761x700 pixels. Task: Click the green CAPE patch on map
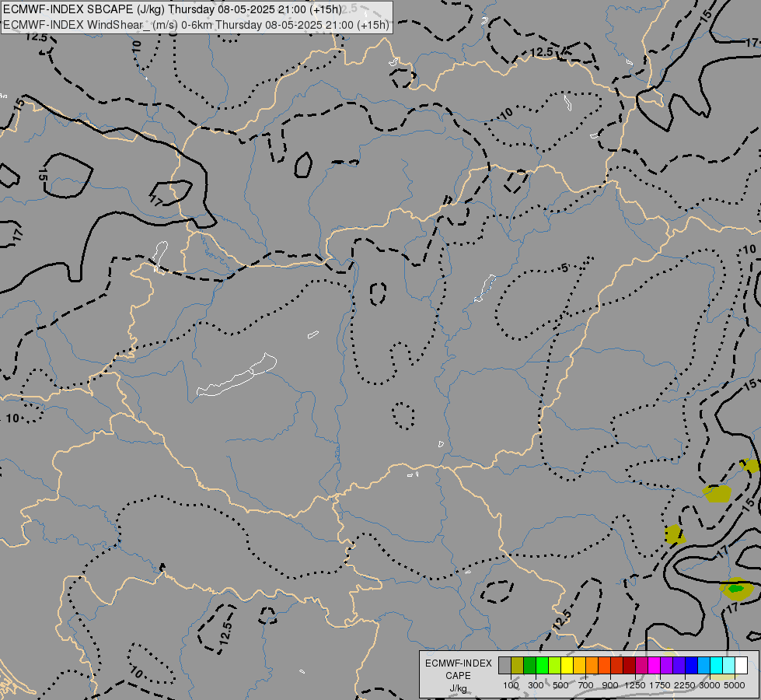click(x=736, y=588)
